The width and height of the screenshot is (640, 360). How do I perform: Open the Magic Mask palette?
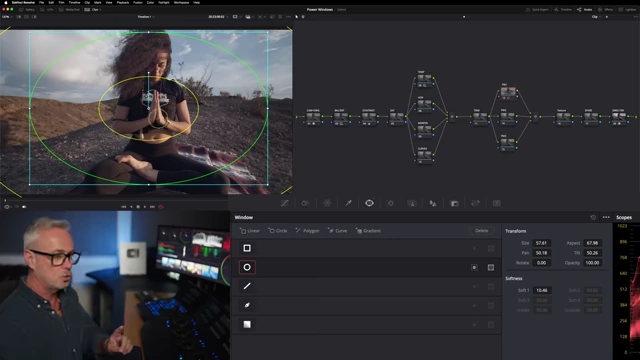pyautogui.click(x=412, y=203)
